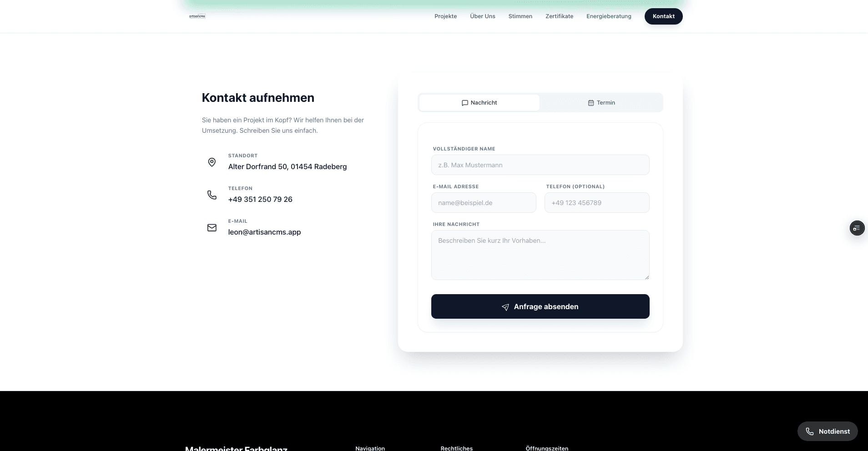Screen dimensions: 868x451
Task: Click the calendar icon on Termin tab
Action: click(x=590, y=103)
